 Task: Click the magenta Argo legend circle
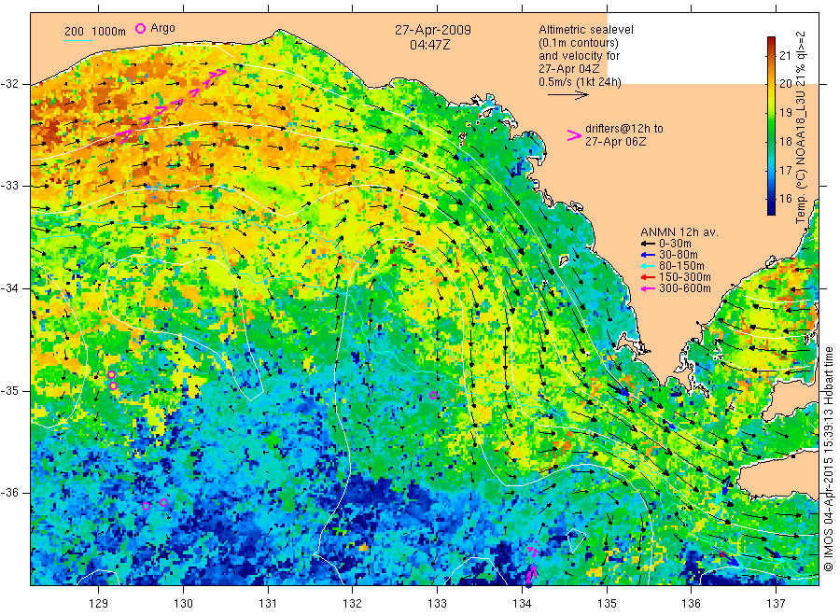pos(140,28)
